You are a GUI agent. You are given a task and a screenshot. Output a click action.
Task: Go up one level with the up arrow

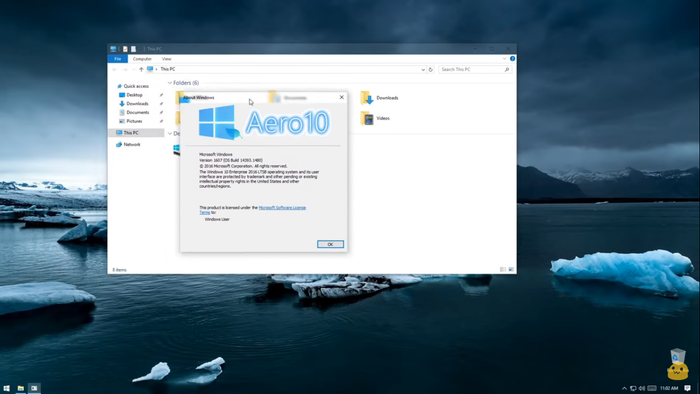pos(141,69)
